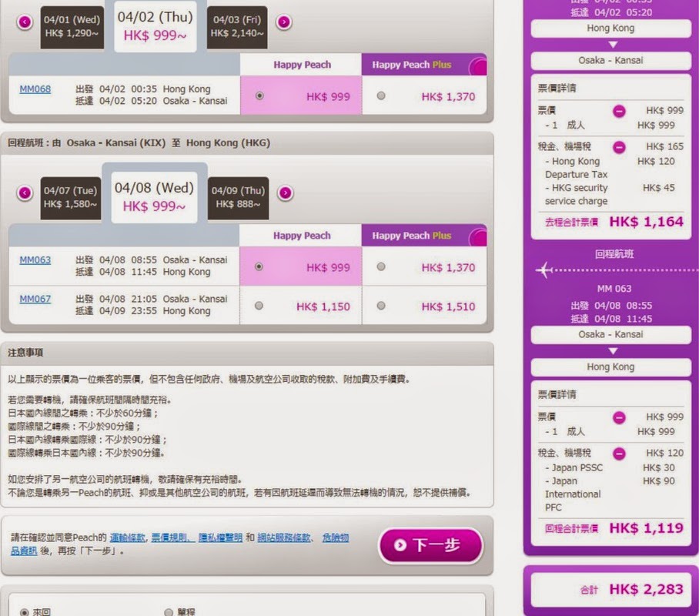699x616 pixels.
Task: Collapse the return flight 票價 minus icon
Action: [x=619, y=417]
